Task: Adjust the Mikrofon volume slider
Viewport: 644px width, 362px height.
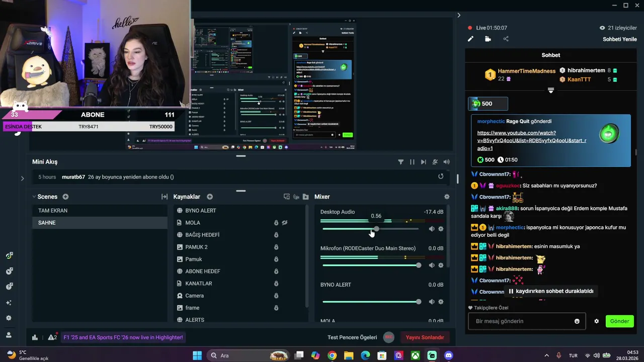Action: coord(370,265)
